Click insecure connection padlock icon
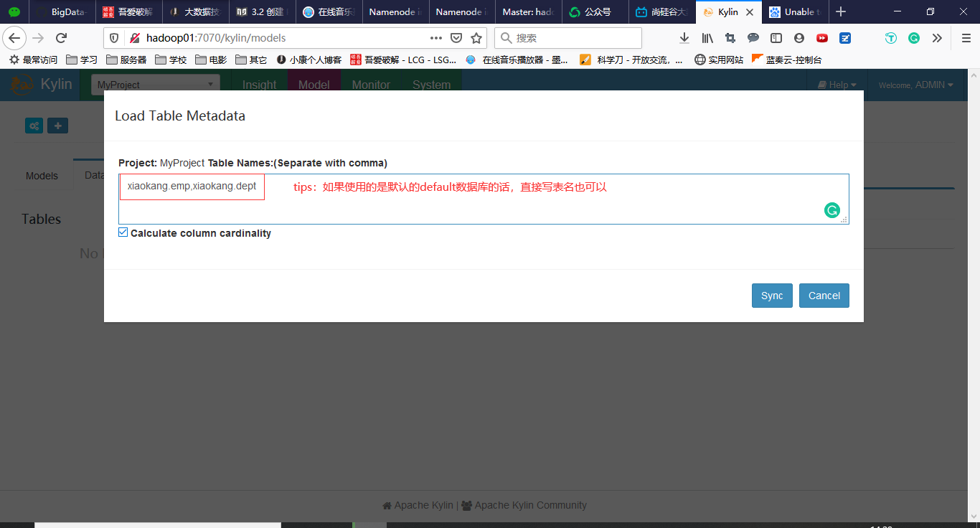The image size is (980, 528). pyautogui.click(x=134, y=38)
